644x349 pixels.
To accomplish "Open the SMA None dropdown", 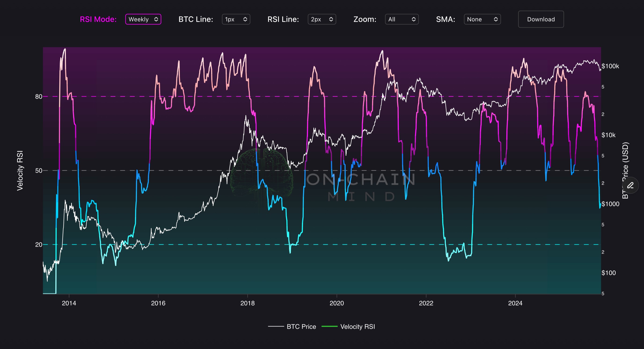I will [479, 19].
